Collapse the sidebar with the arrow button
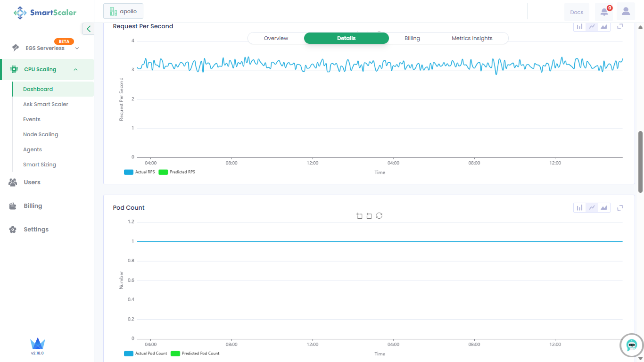Image resolution: width=644 pixels, height=362 pixels. (88, 29)
